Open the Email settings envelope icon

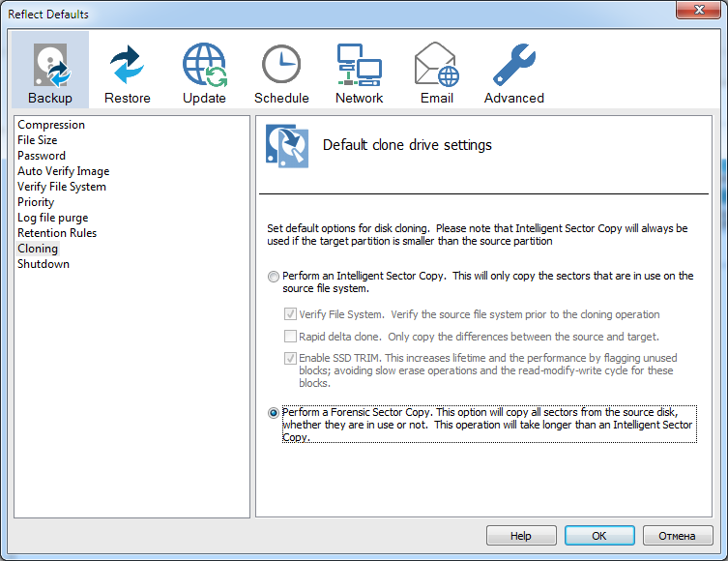437,66
